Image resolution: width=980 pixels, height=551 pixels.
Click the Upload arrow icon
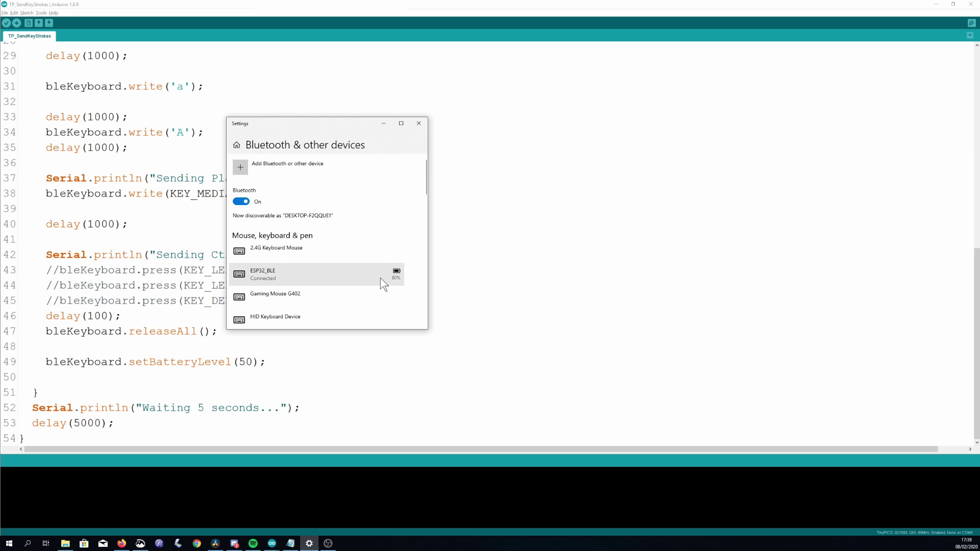pos(16,23)
